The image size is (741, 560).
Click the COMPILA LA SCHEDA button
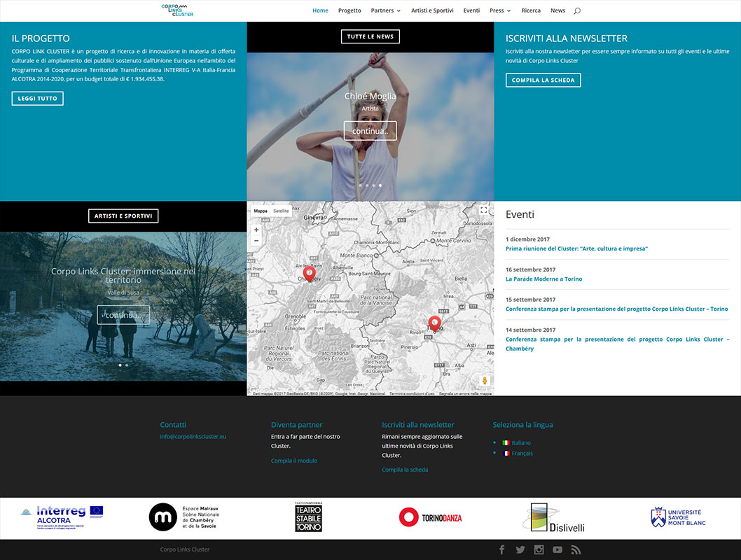[543, 80]
